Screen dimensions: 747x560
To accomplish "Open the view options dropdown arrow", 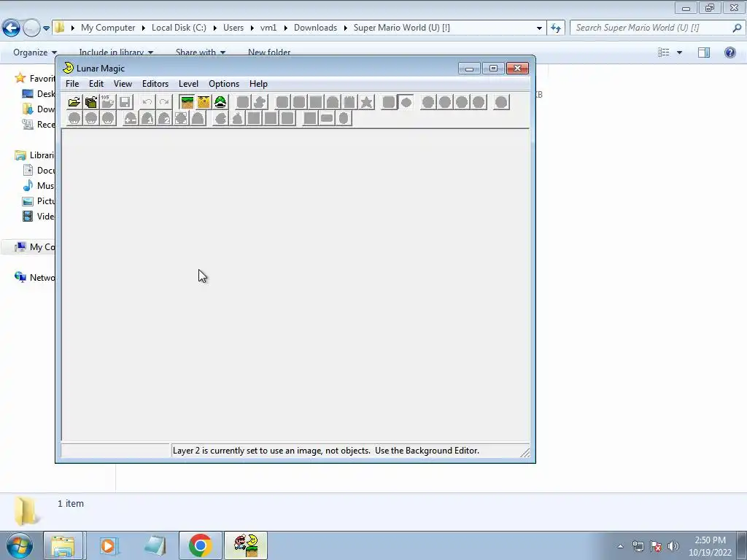I will click(679, 52).
